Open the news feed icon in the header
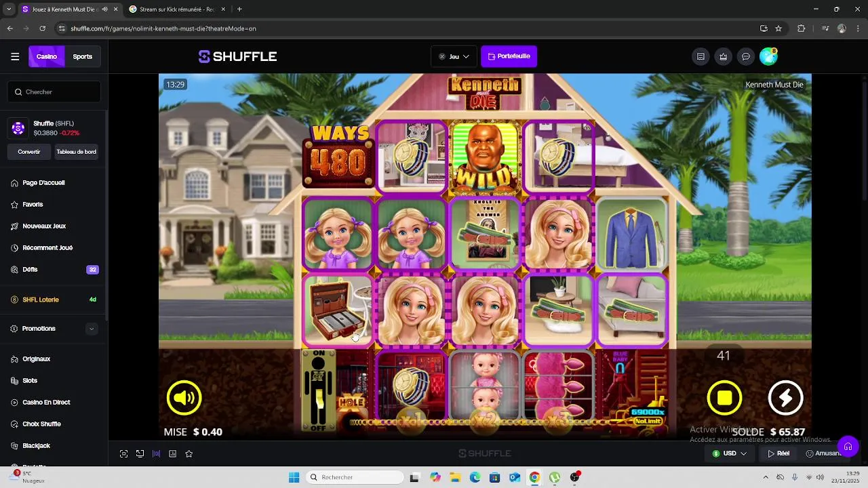868x488 pixels. pyautogui.click(x=701, y=57)
